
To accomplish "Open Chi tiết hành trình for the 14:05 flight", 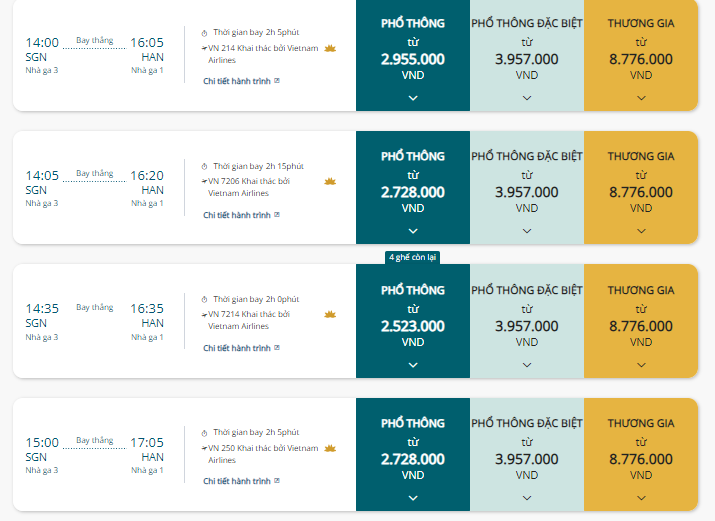I will pyautogui.click(x=237, y=215).
